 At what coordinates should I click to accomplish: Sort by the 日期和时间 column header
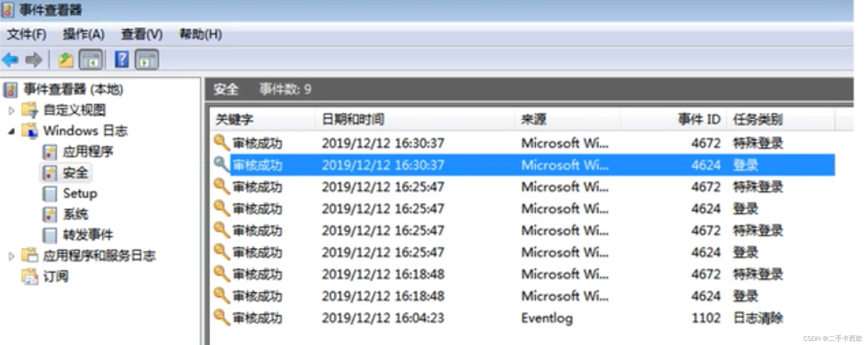415,119
